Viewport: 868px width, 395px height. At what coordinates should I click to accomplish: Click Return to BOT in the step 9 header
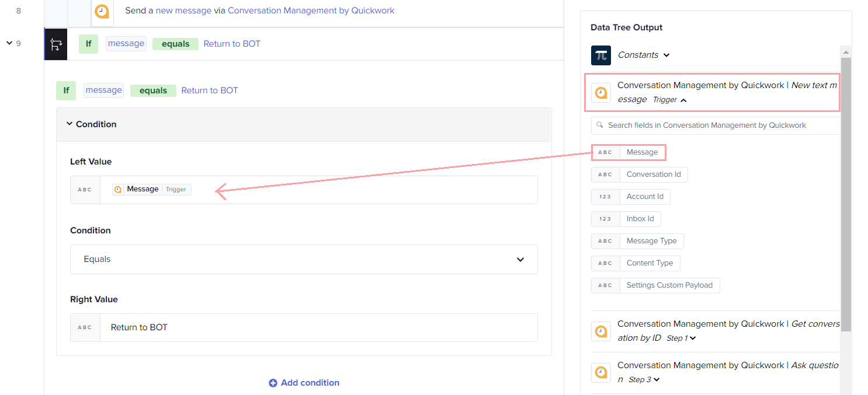click(232, 44)
